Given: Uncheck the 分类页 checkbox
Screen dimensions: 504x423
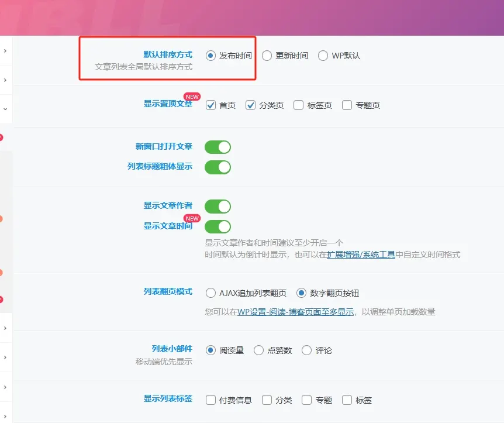Looking at the screenshot, I should pos(250,105).
